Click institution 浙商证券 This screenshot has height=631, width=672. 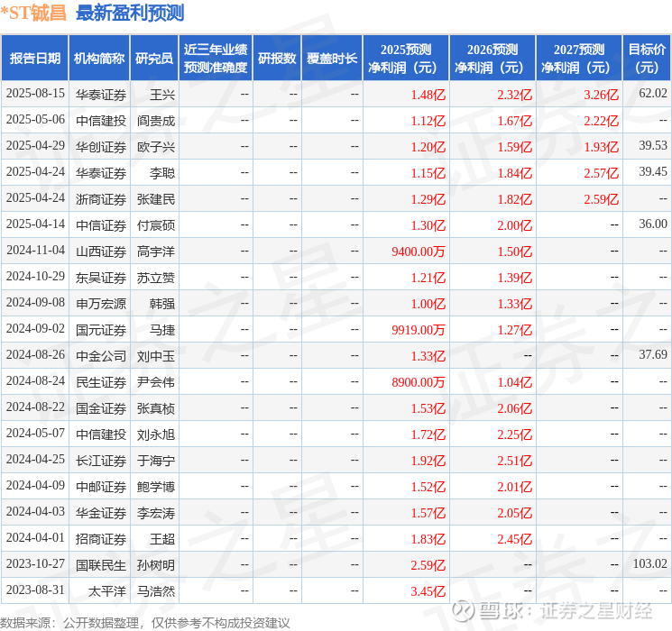(101, 199)
